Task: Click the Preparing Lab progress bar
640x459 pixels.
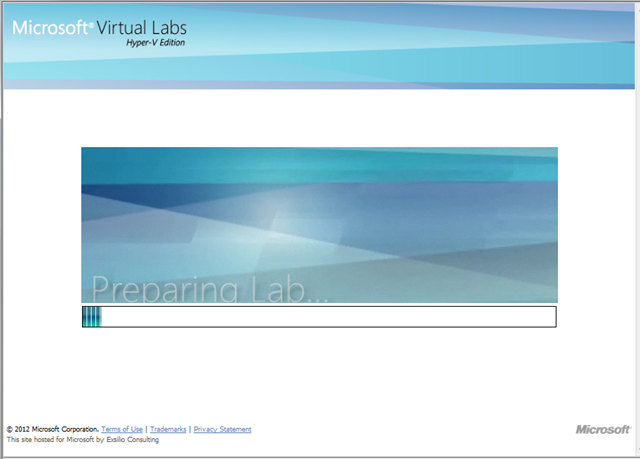Action: (319, 317)
